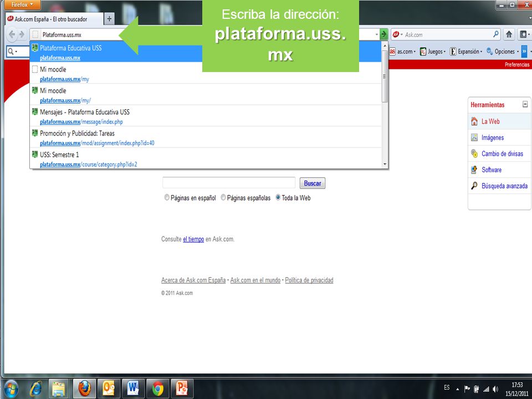The width and height of the screenshot is (532, 399).
Task: Open Windows Explorer folder in taskbar
Action: pyautogui.click(x=59, y=389)
